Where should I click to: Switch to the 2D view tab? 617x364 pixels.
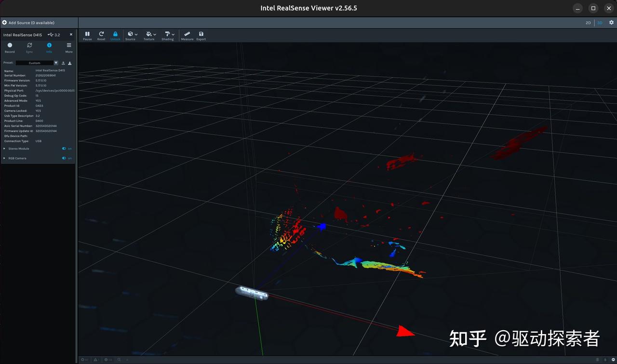coord(588,23)
